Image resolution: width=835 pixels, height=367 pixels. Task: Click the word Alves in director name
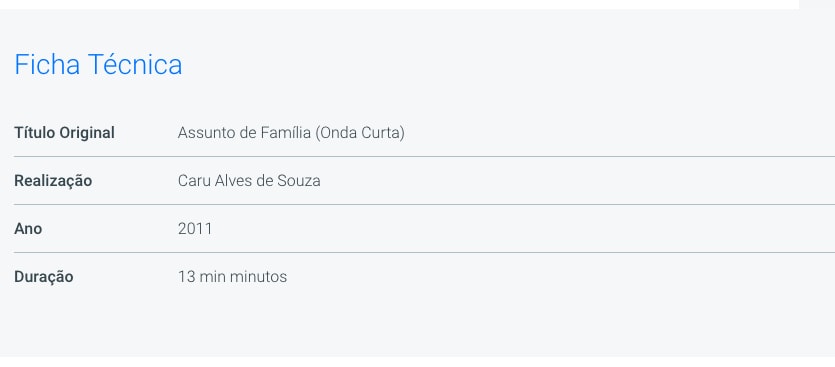(x=233, y=181)
